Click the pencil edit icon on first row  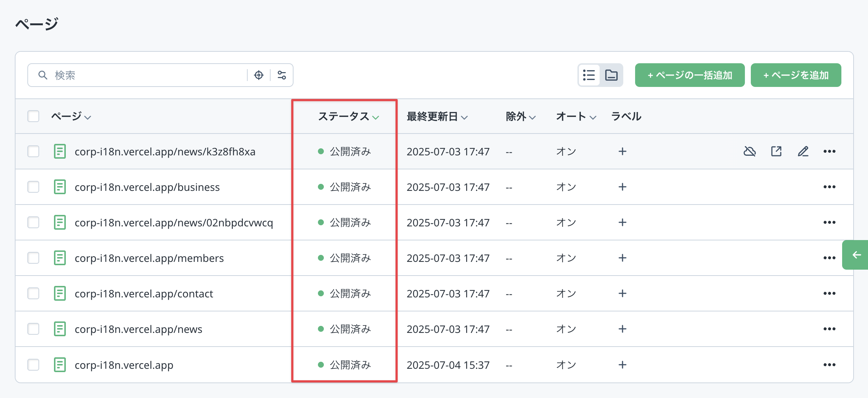803,151
